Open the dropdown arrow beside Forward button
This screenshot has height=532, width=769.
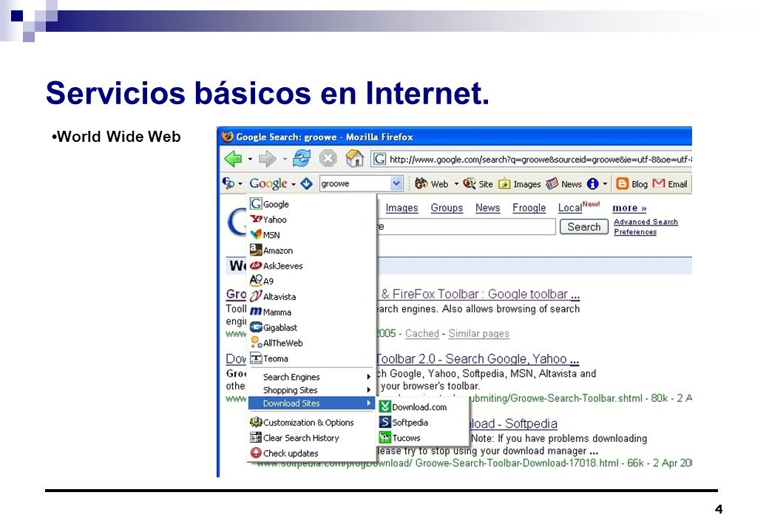285,159
